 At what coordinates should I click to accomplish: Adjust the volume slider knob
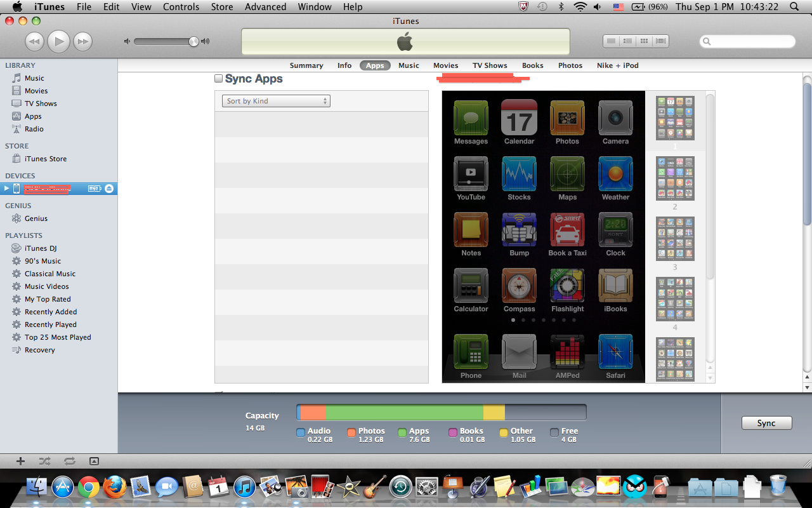tap(193, 41)
